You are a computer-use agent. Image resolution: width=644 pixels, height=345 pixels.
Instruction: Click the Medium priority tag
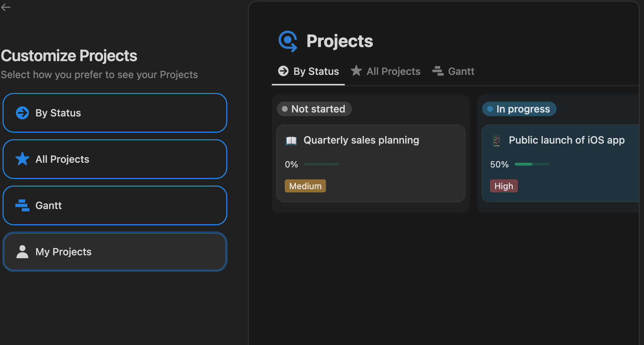[305, 186]
